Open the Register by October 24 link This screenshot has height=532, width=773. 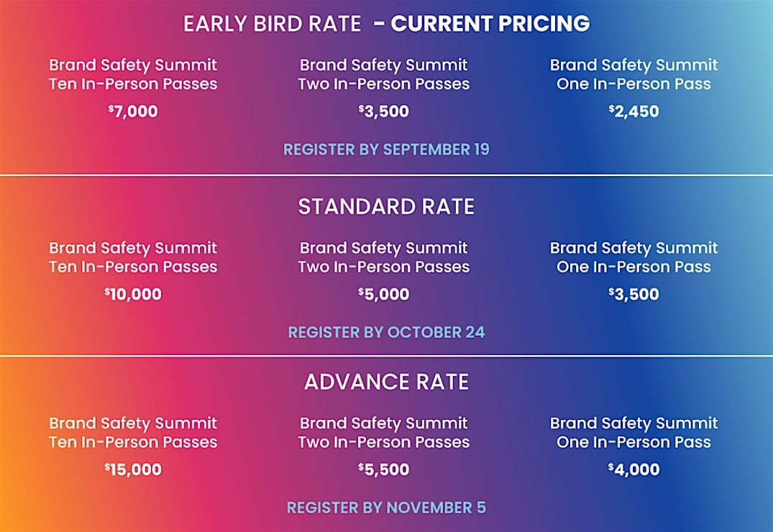point(386,332)
